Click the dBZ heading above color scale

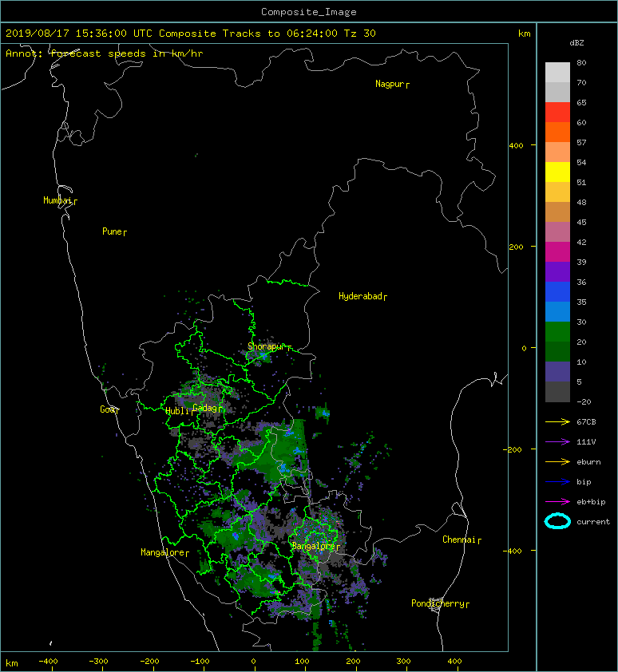click(576, 43)
